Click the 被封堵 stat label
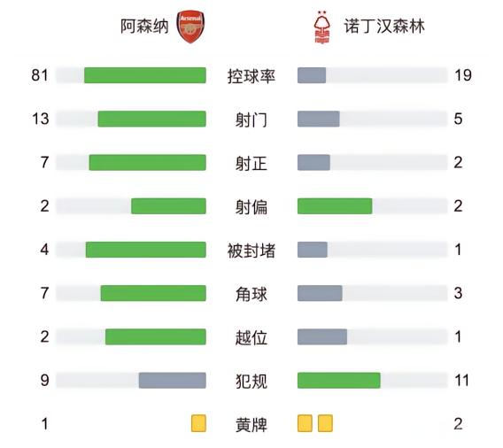 click(251, 251)
